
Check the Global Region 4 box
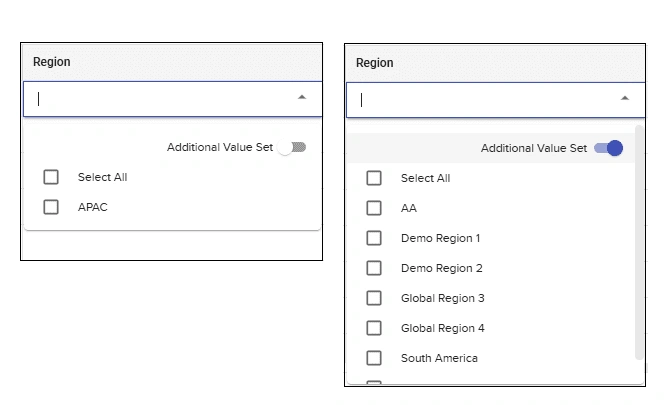point(374,328)
